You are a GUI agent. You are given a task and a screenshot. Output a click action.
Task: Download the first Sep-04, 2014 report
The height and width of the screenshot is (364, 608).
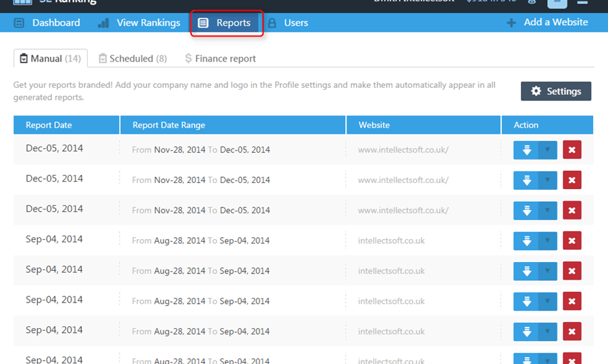pos(526,240)
